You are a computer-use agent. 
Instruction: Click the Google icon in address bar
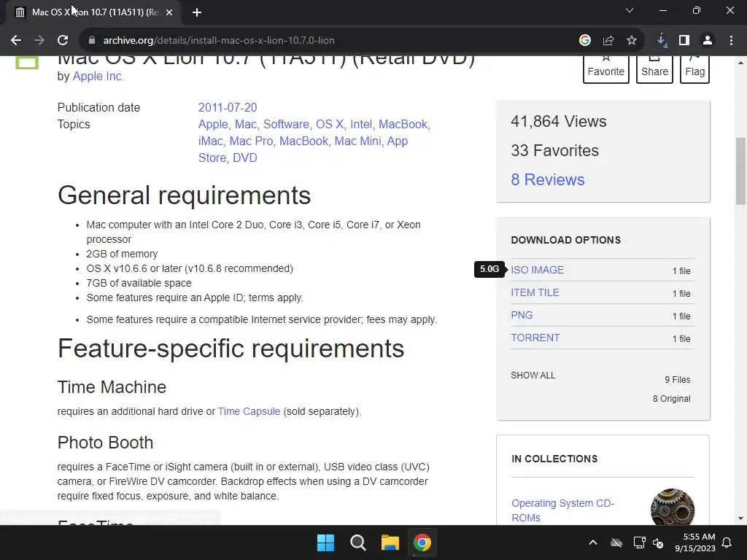585,41
